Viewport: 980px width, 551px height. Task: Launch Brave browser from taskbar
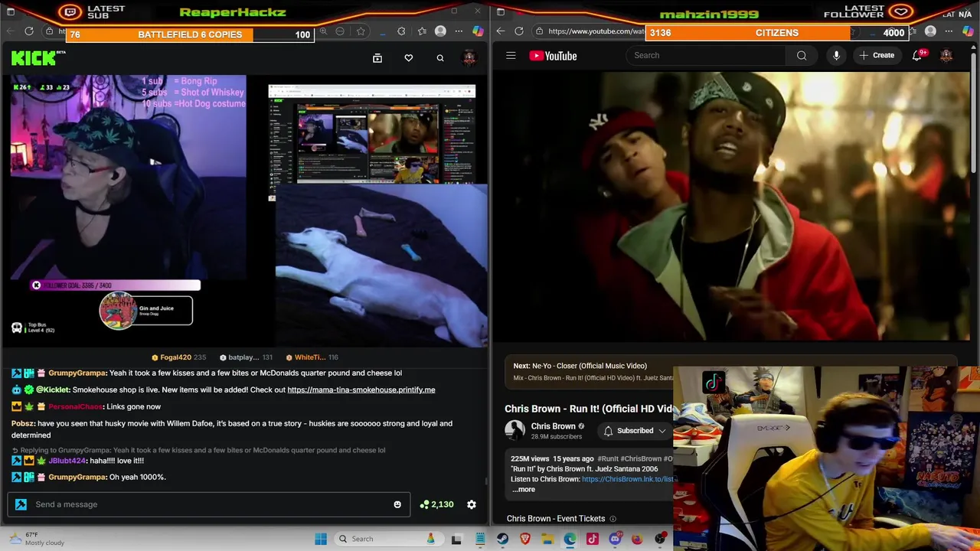(x=525, y=539)
